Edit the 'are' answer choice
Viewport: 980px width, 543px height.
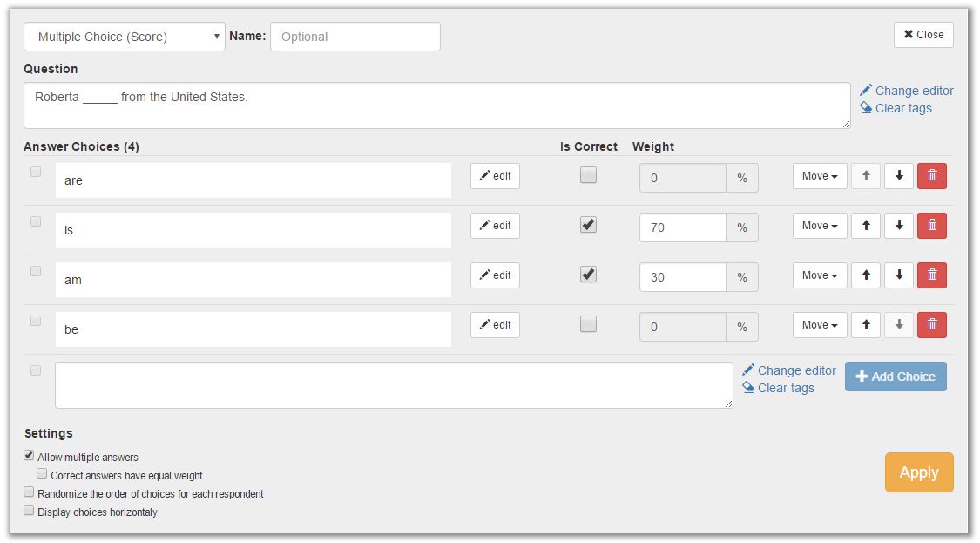(495, 176)
